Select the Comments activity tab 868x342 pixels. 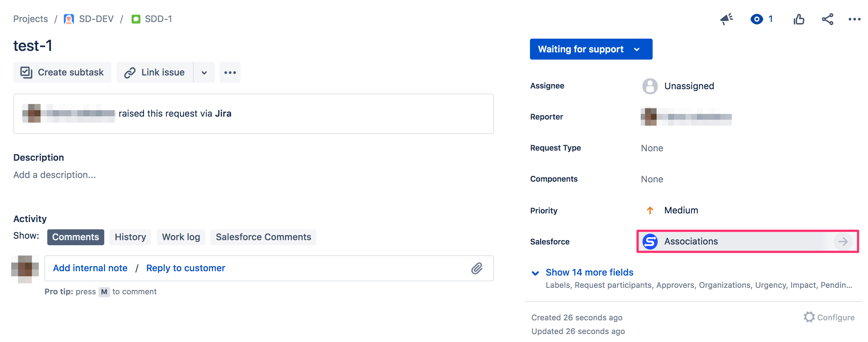(x=75, y=237)
